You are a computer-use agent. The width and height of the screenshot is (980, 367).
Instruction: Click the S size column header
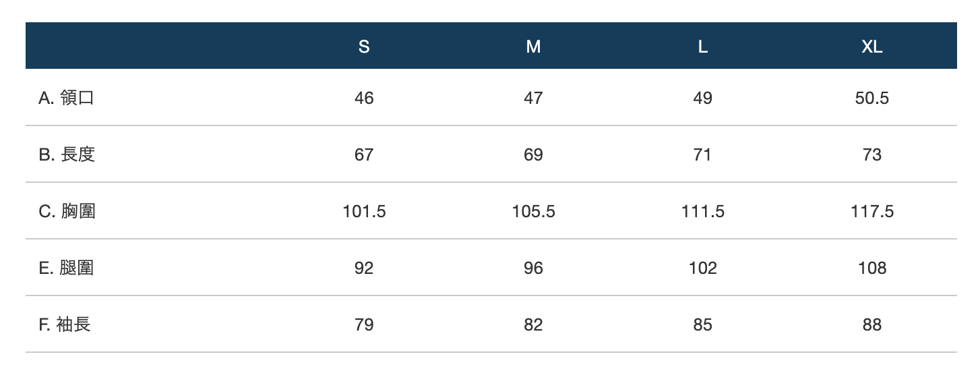364,47
